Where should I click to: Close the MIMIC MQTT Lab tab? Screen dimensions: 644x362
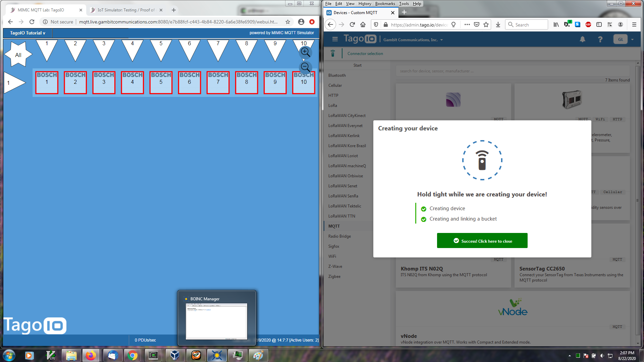pos(81,10)
